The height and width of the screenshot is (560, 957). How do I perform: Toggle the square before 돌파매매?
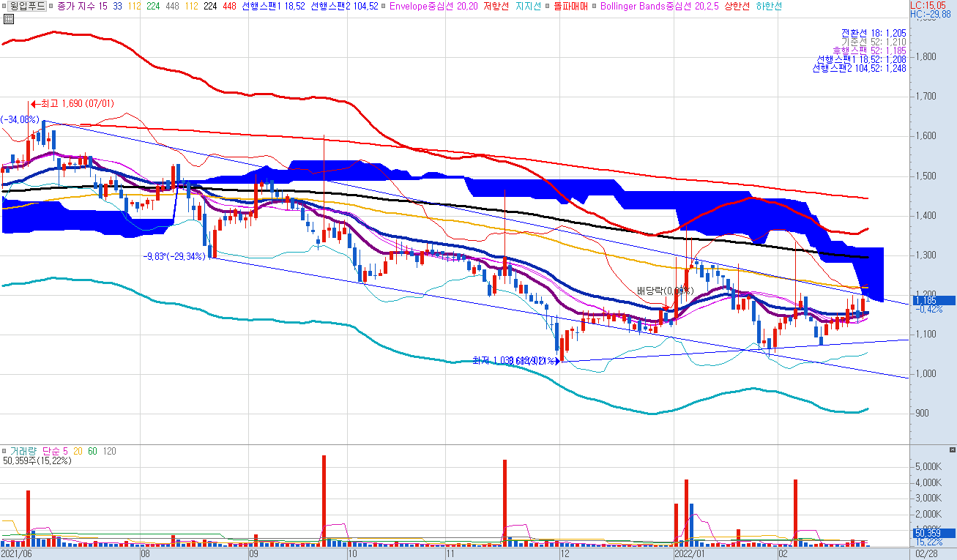(x=548, y=6)
